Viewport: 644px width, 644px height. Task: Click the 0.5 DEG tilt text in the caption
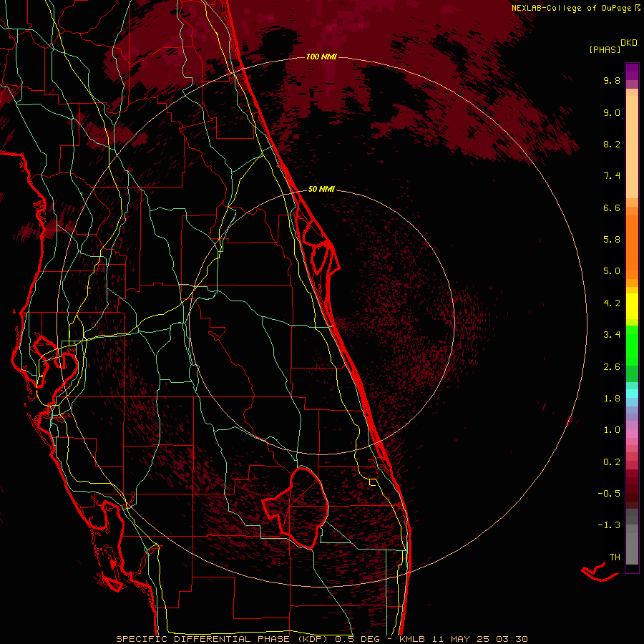(x=357, y=639)
